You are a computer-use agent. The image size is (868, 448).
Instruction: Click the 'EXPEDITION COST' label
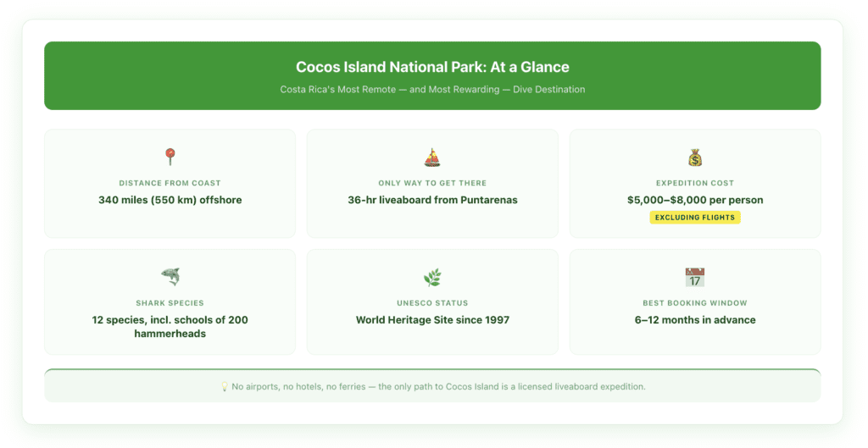695,183
